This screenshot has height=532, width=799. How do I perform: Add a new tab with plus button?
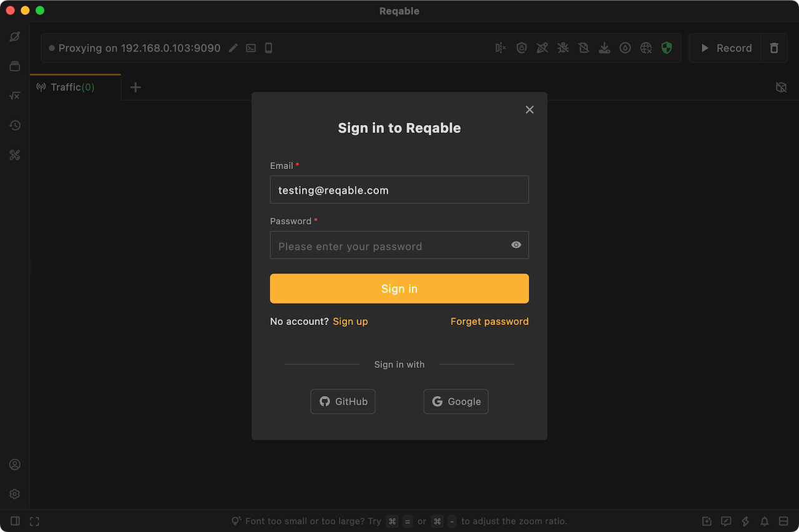tap(135, 87)
